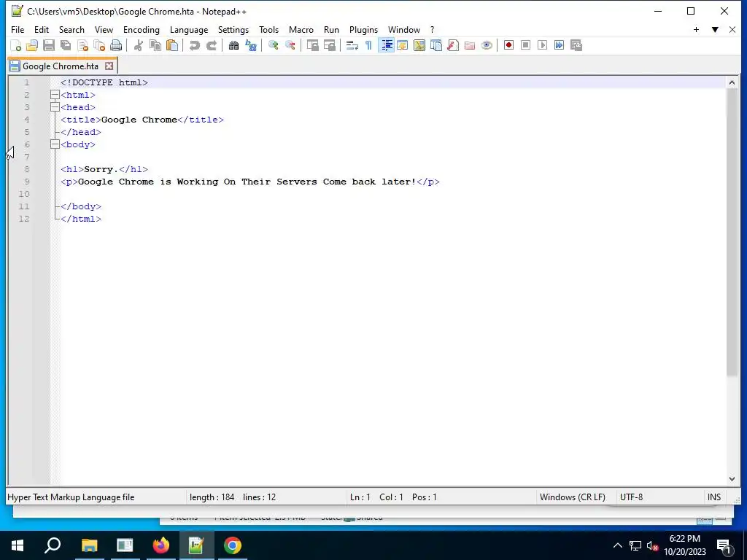Create a new document with the New icon
Screen dimensions: 747x560
[16, 45]
